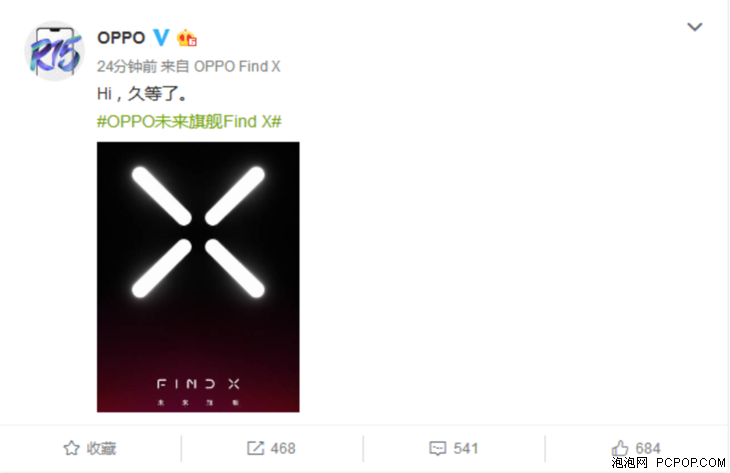Click the 684 likes count
Viewport: 730px width, 473px height.
click(x=648, y=448)
